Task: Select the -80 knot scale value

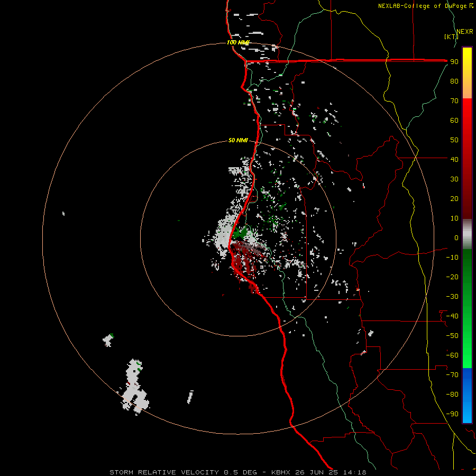Action: coord(452,395)
